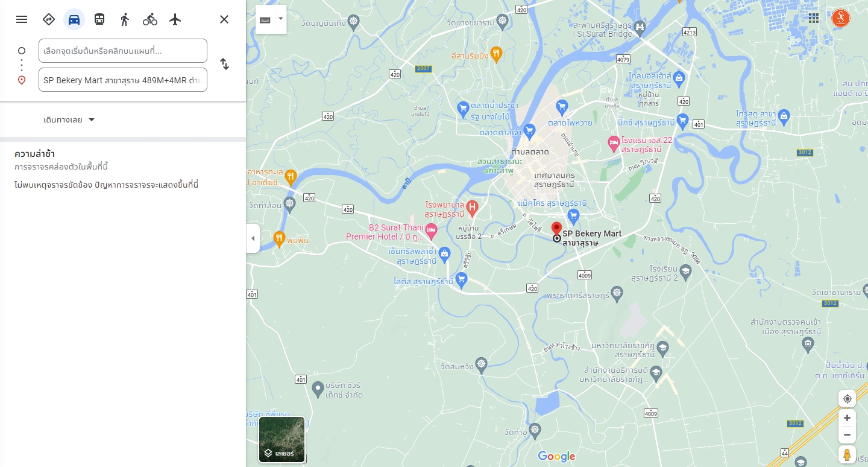
Task: Select the วัดท่าอู่ temple marker
Action: click(x=534, y=430)
